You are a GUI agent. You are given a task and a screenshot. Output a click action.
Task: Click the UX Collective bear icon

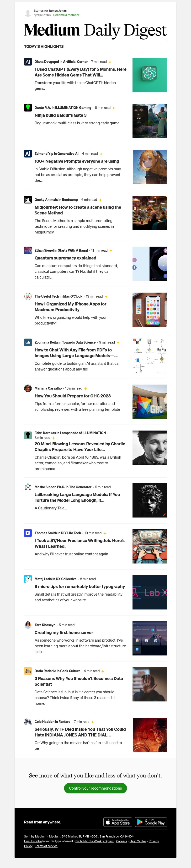pyautogui.click(x=28, y=579)
